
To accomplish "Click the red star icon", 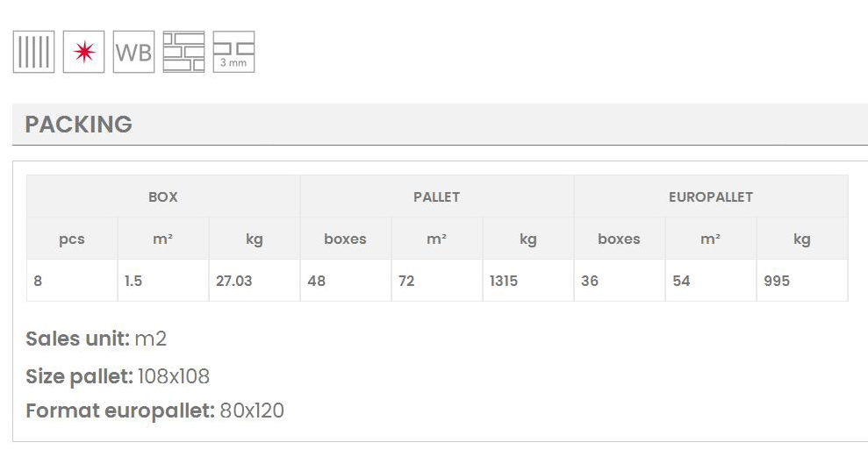I will pyautogui.click(x=83, y=53).
